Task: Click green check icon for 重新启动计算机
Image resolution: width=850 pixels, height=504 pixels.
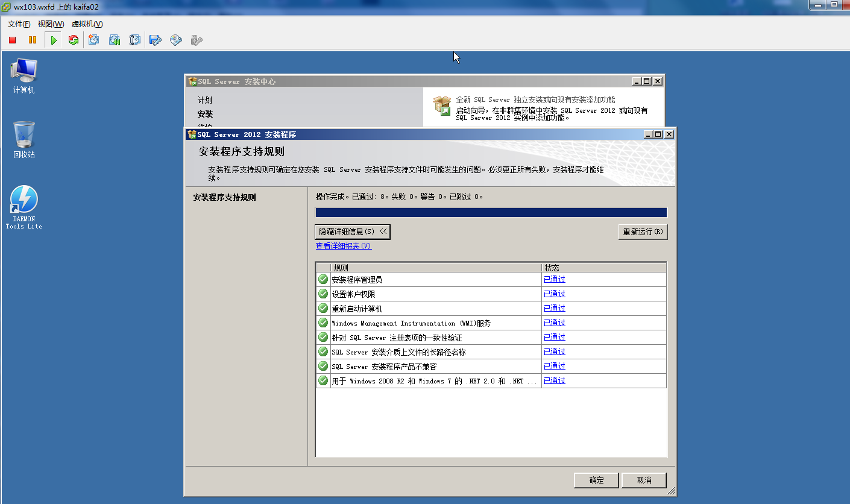Action: [x=323, y=308]
